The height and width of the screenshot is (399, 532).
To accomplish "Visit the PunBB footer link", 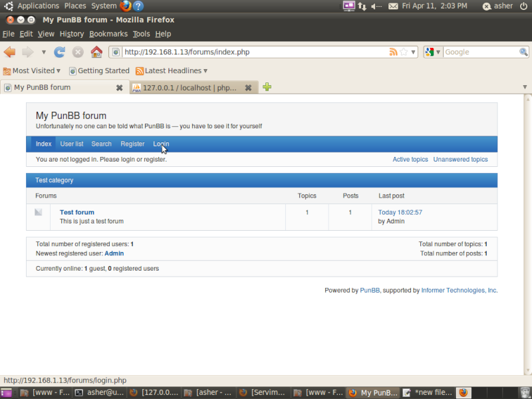I will [370, 291].
